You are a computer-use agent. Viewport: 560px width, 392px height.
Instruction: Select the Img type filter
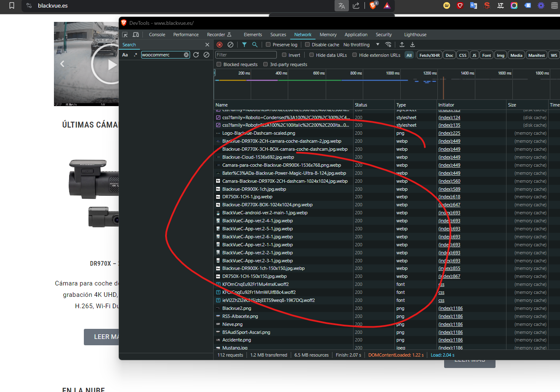click(x=501, y=55)
